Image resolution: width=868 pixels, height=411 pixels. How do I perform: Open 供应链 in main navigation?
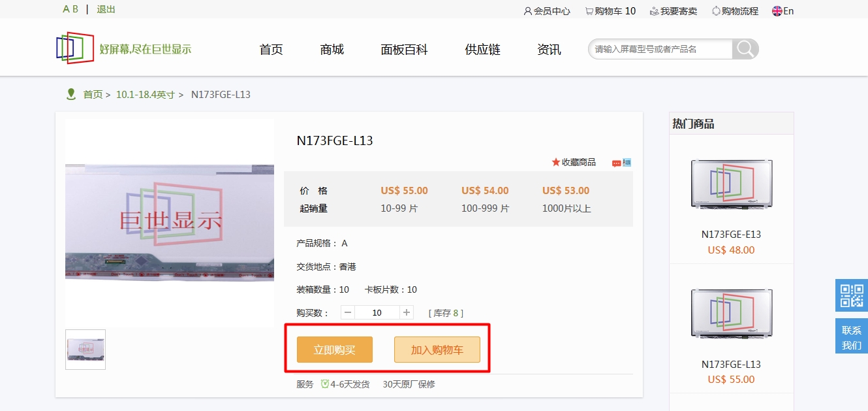[482, 49]
